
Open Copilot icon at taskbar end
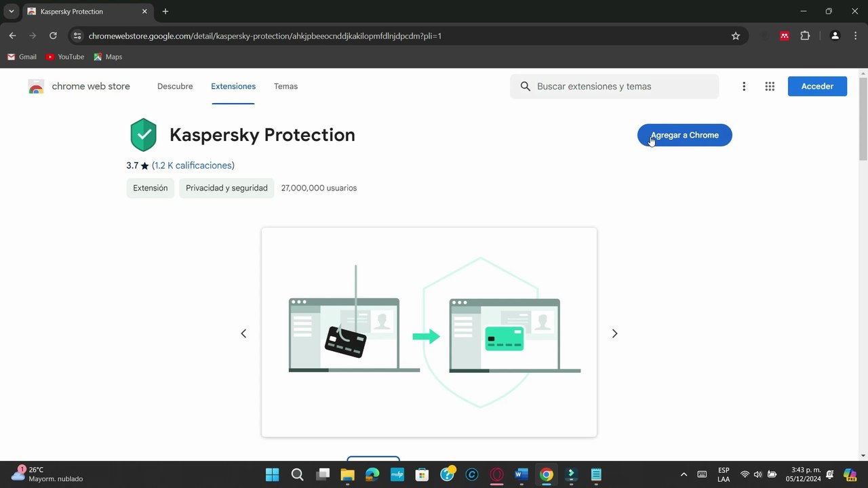coord(850,474)
